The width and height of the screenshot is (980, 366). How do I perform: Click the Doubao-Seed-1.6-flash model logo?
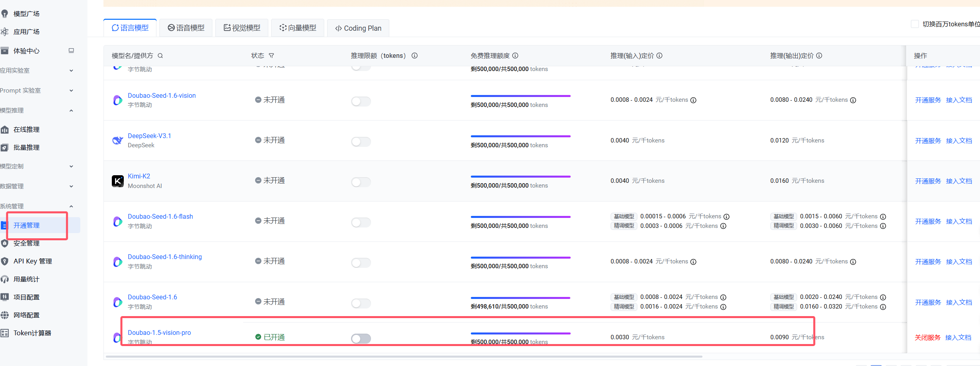pos(118,222)
